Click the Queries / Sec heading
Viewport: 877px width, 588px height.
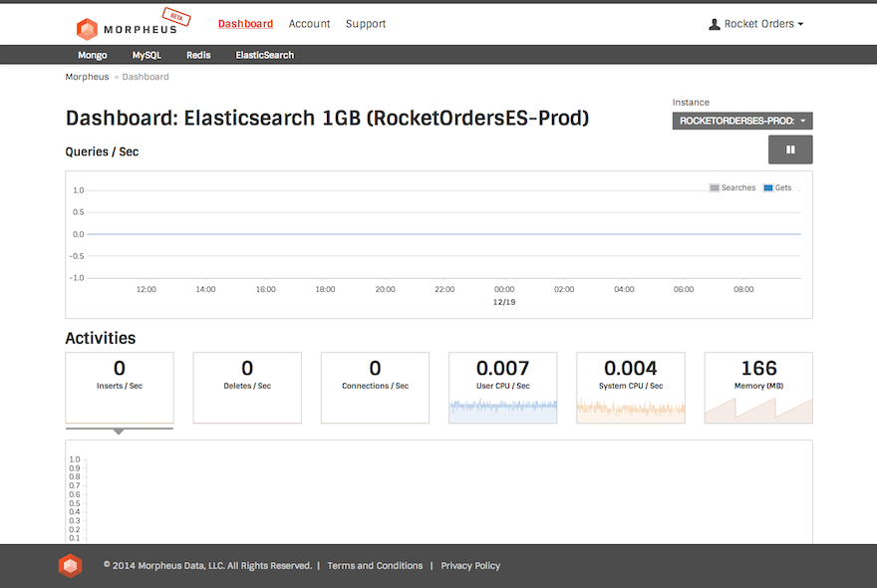(102, 151)
